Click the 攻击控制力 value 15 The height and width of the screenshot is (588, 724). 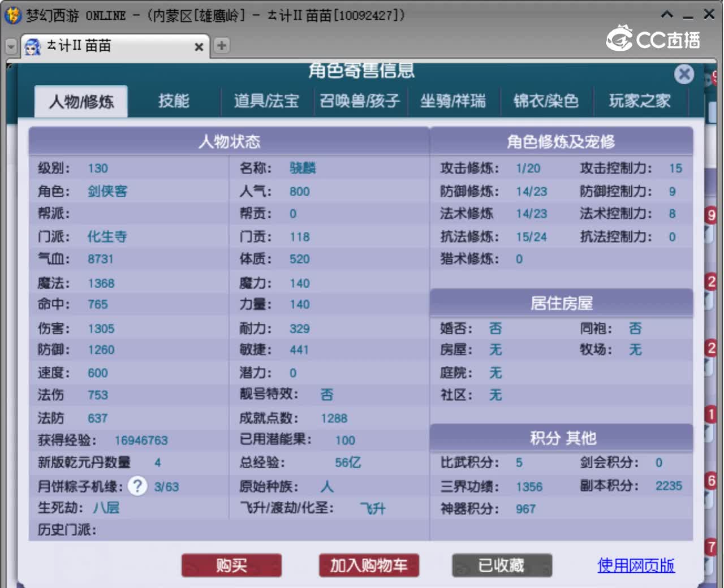pos(675,168)
